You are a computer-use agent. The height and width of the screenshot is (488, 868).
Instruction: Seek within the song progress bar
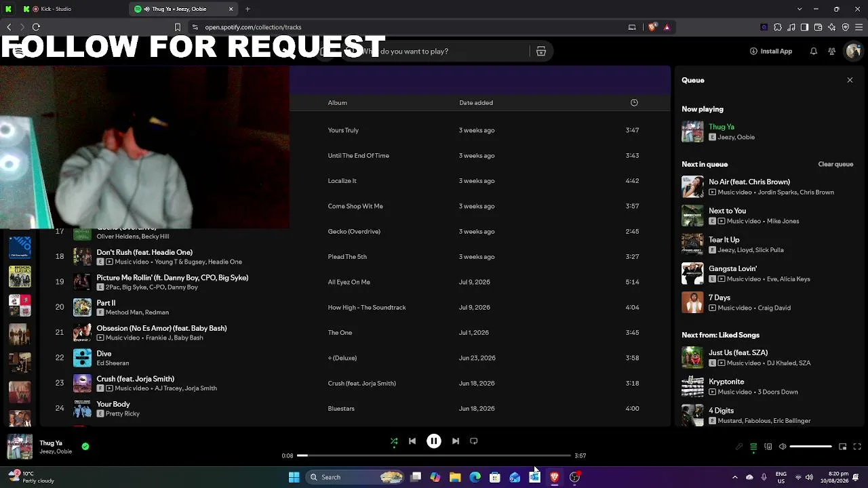[433, 455]
